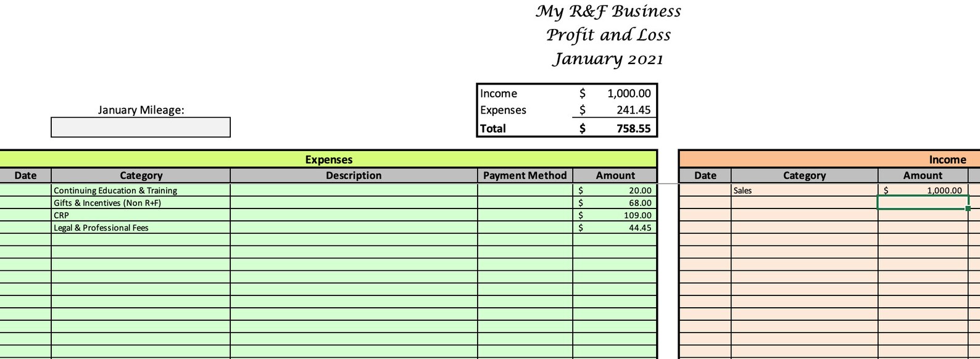Select the 'Profit and Loss' heading

(608, 35)
